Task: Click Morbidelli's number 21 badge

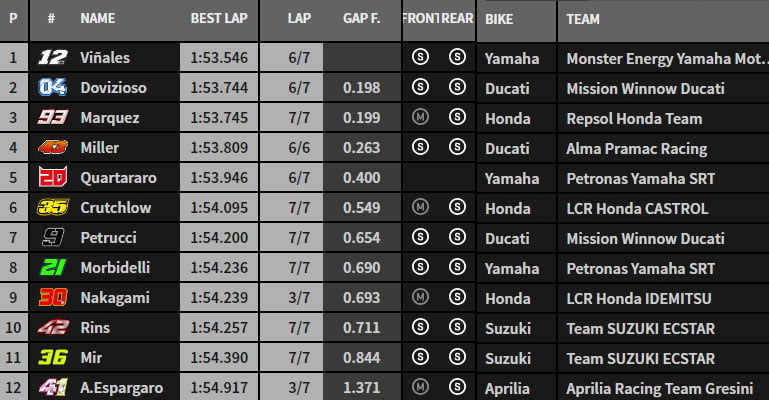Action: 52,268
